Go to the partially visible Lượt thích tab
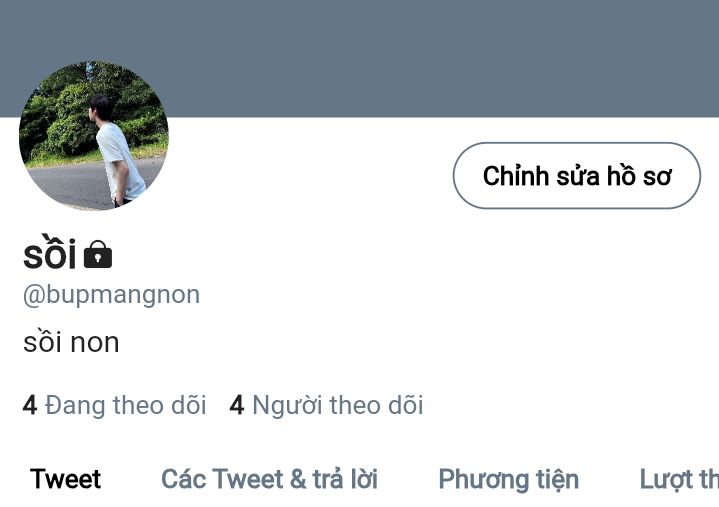This screenshot has width=719, height=507. [x=679, y=479]
